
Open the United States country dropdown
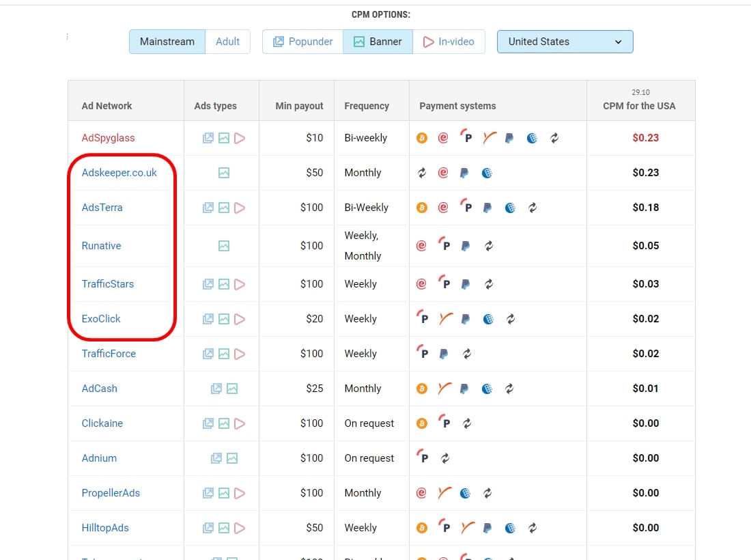coord(565,42)
